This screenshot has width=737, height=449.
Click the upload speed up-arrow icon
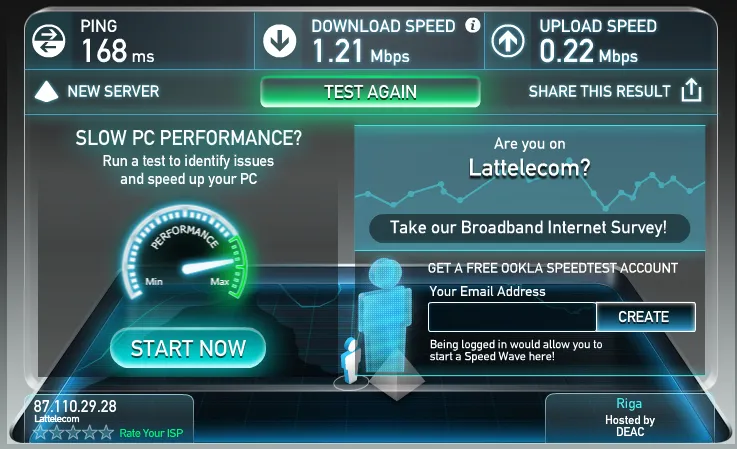click(x=508, y=41)
